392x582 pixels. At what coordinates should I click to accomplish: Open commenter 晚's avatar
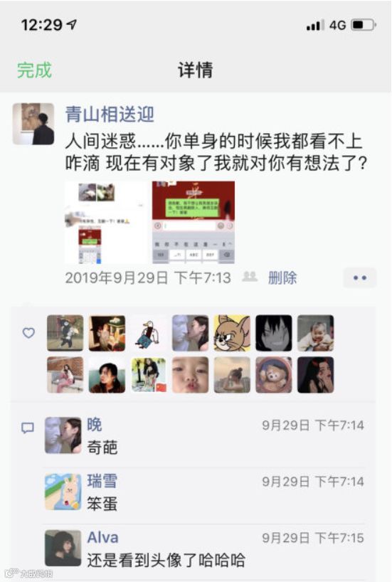coord(63,435)
